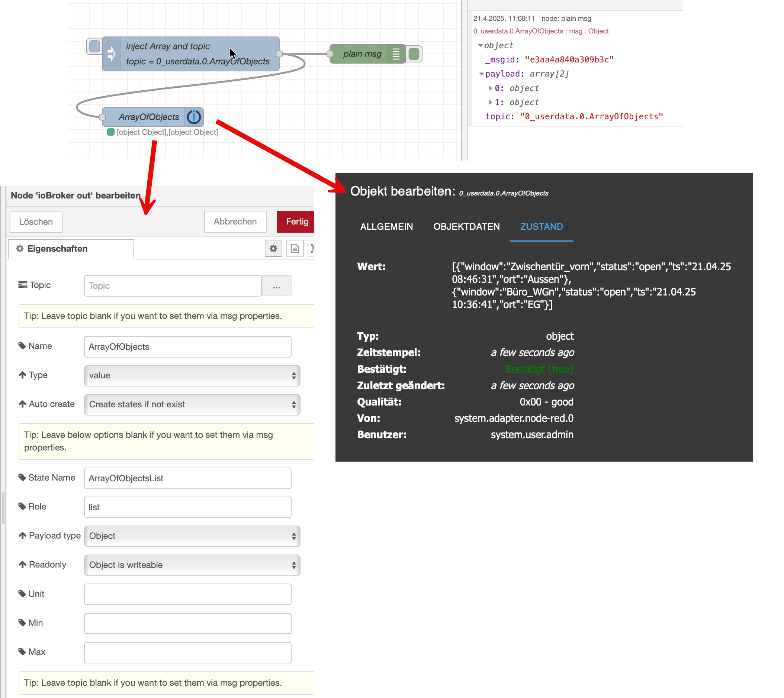Viewport: 784px width, 698px height.
Task: Open node description document icon
Action: pyautogui.click(x=295, y=249)
